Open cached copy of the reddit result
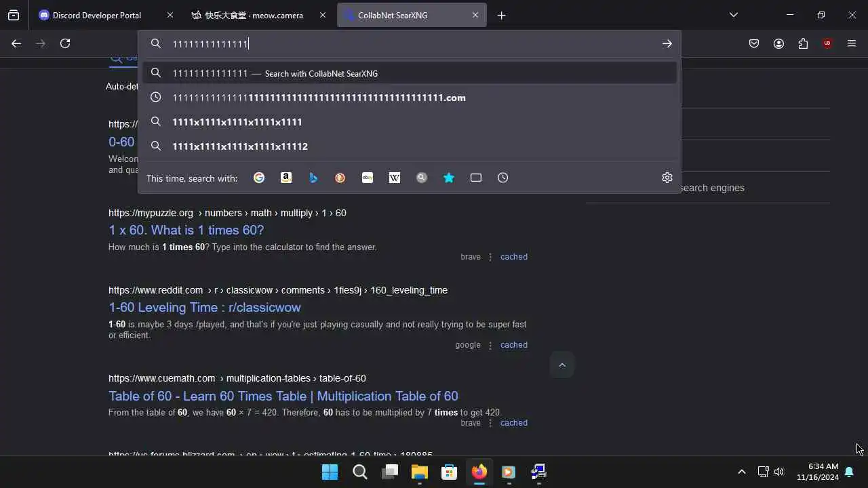 click(514, 345)
